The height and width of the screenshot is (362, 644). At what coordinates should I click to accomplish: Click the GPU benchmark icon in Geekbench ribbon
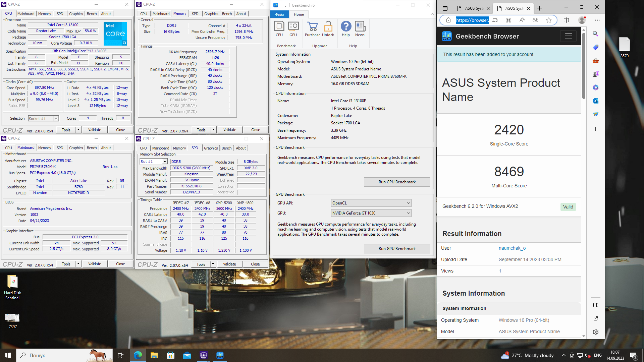[x=293, y=29]
